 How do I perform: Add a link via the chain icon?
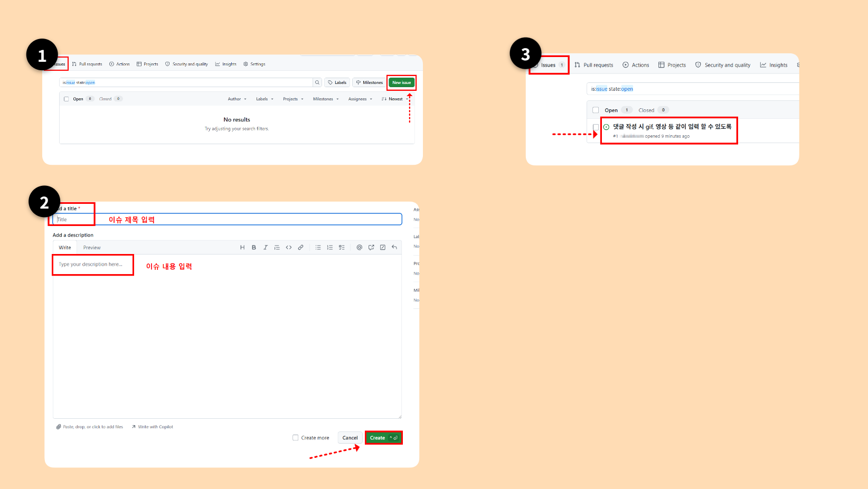(x=300, y=247)
